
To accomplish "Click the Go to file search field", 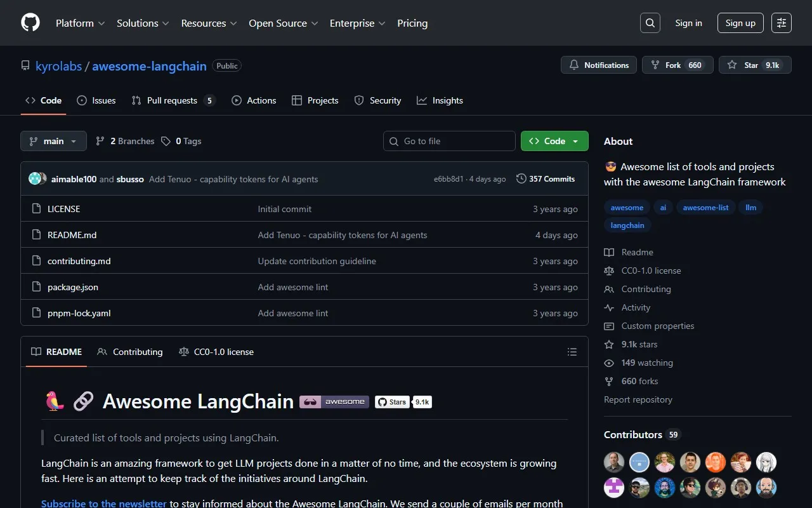I will (x=449, y=140).
